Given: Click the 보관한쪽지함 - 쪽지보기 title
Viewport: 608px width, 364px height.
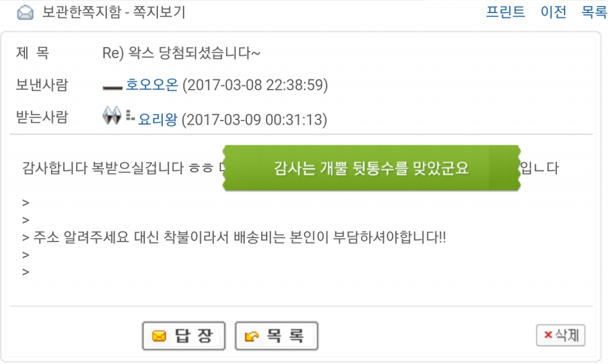Looking at the screenshot, I should click(x=113, y=12).
